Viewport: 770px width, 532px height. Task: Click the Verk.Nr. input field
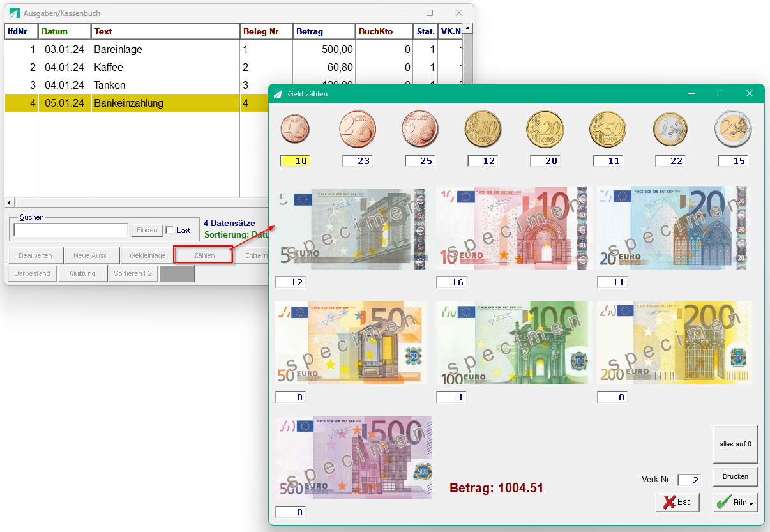pos(689,480)
